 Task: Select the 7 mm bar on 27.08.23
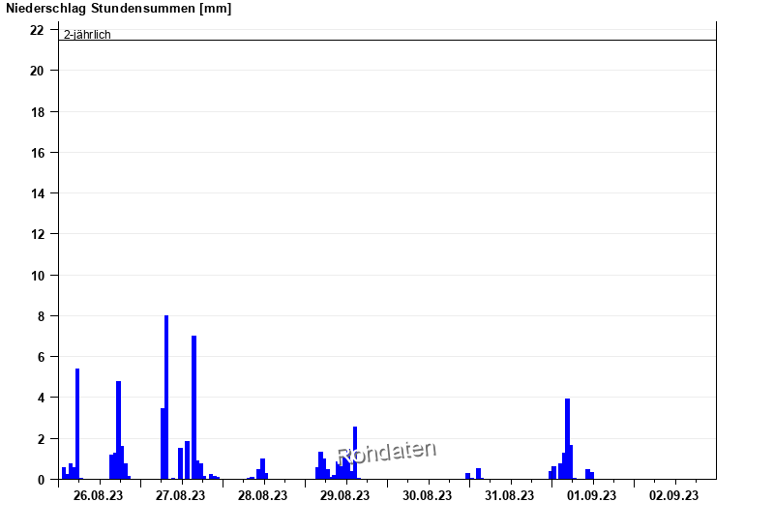click(194, 406)
